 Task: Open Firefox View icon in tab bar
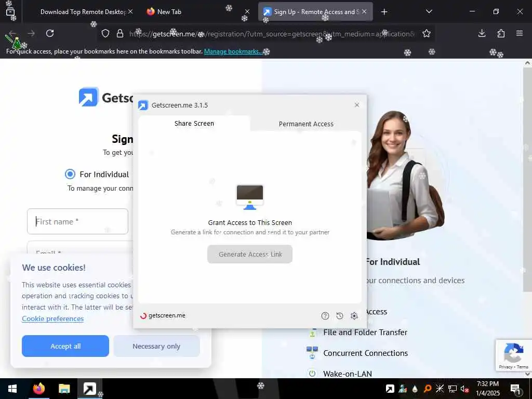(10, 12)
